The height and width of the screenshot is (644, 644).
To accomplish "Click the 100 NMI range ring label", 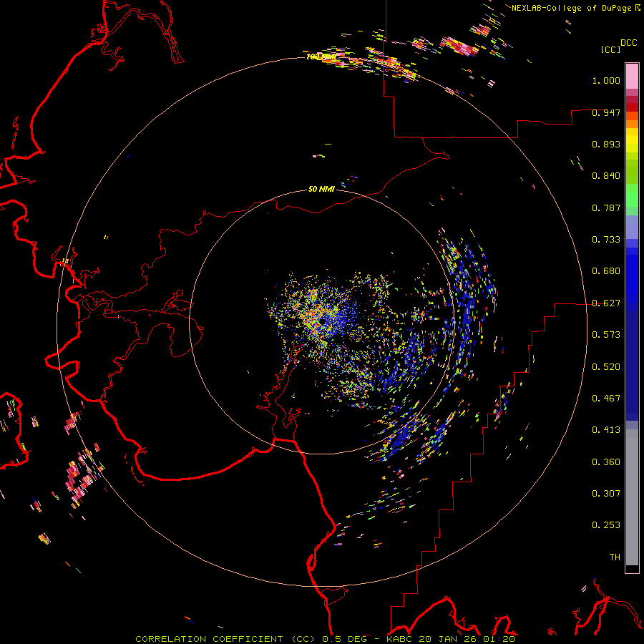I will 321,57.
